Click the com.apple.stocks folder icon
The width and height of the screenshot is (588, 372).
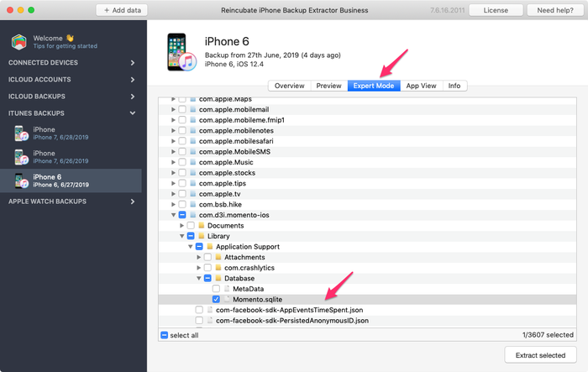pyautogui.click(x=192, y=172)
